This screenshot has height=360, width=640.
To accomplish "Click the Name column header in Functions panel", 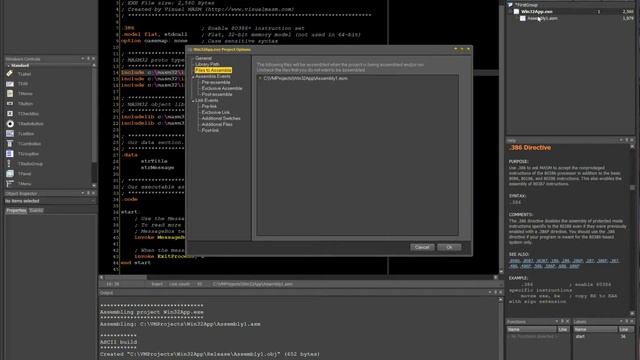I will point(531,329).
